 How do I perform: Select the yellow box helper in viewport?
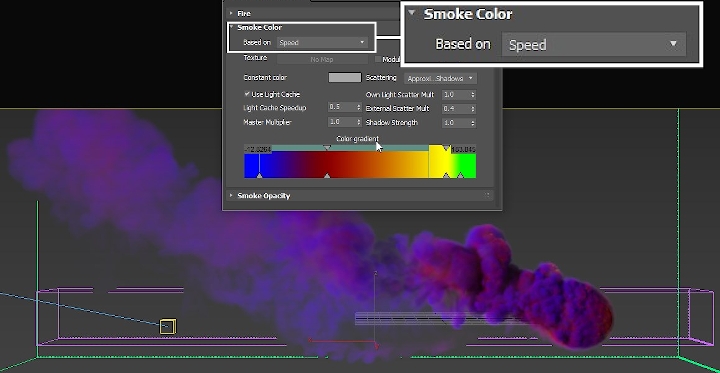(168, 326)
